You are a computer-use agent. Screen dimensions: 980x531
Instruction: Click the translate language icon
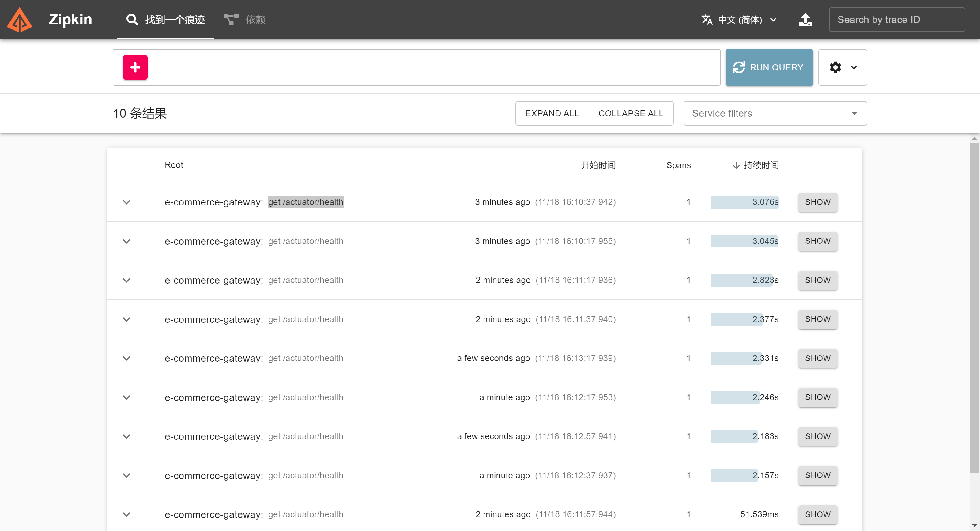coord(707,19)
